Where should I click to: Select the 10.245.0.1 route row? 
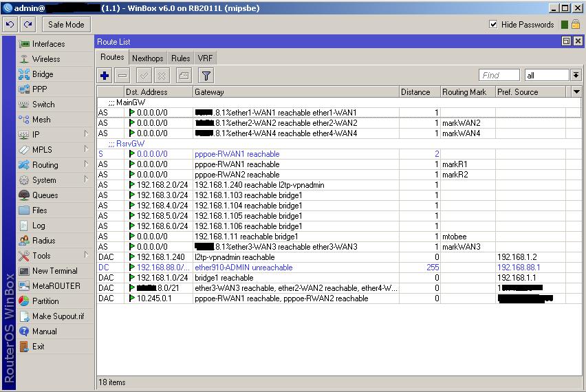point(338,298)
